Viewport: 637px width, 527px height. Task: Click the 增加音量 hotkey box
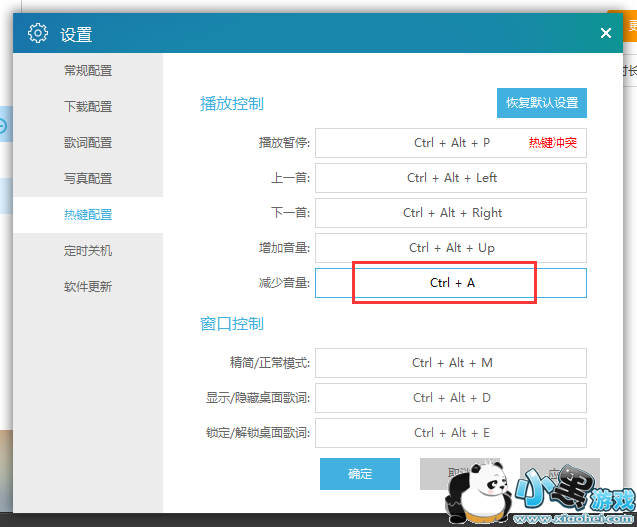[451, 248]
